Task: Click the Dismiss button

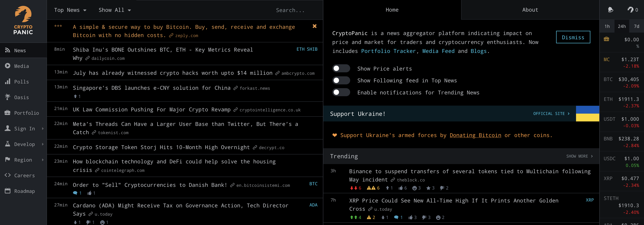Action: coord(573,37)
